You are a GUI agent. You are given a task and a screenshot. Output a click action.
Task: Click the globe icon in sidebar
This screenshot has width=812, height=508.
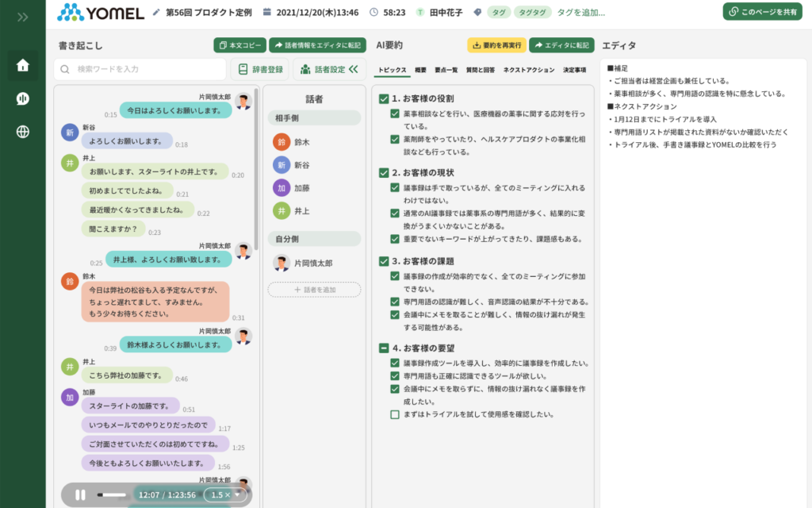[22, 132]
